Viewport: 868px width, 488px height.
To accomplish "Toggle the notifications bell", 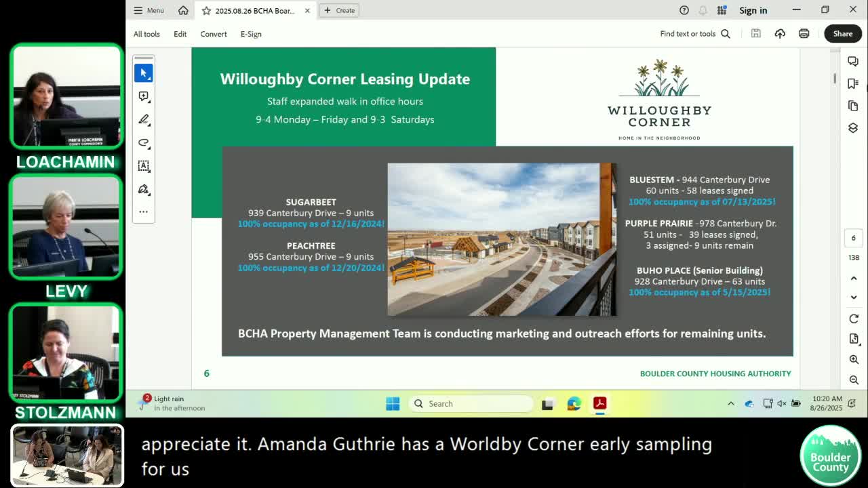I will pos(703,10).
